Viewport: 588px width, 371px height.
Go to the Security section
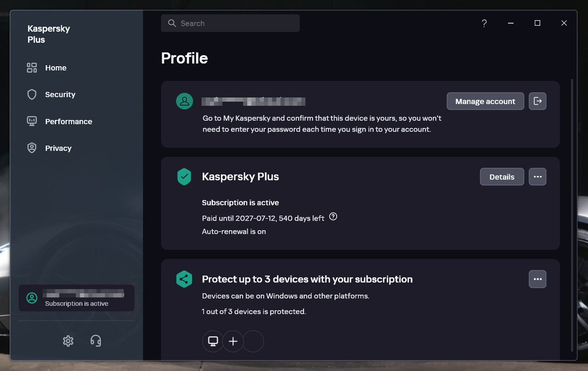[x=60, y=95]
